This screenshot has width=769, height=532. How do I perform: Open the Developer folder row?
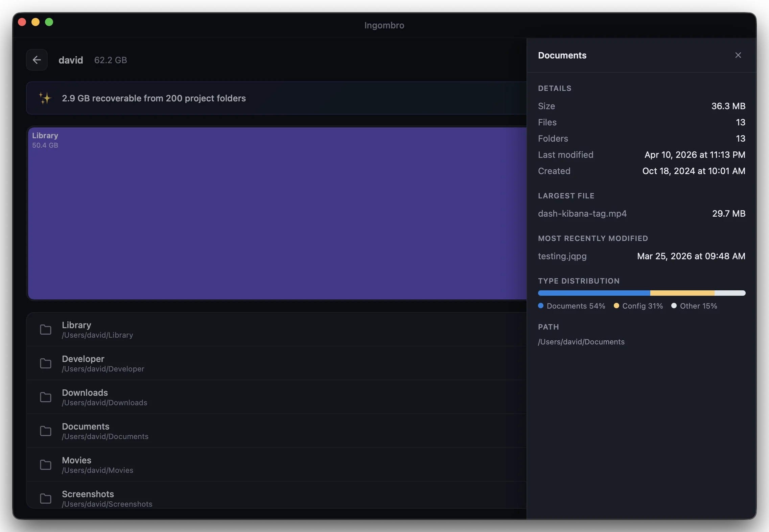coord(276,363)
